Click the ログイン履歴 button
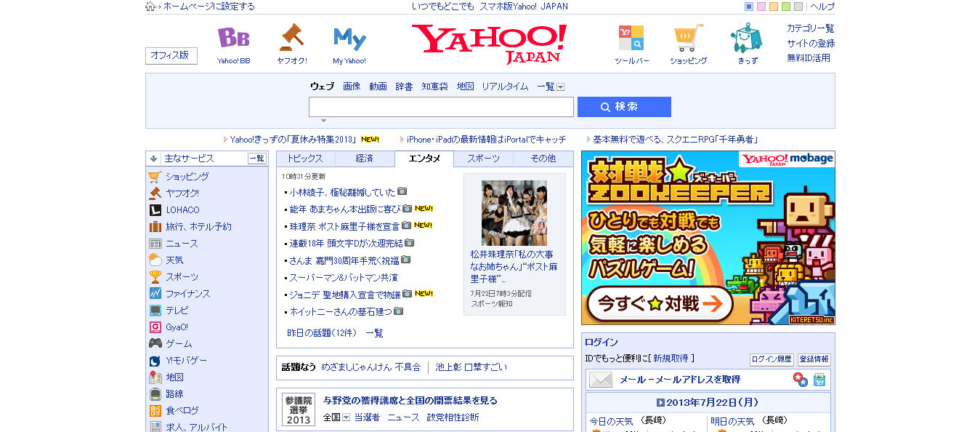The width and height of the screenshot is (980, 432). pyautogui.click(x=772, y=359)
